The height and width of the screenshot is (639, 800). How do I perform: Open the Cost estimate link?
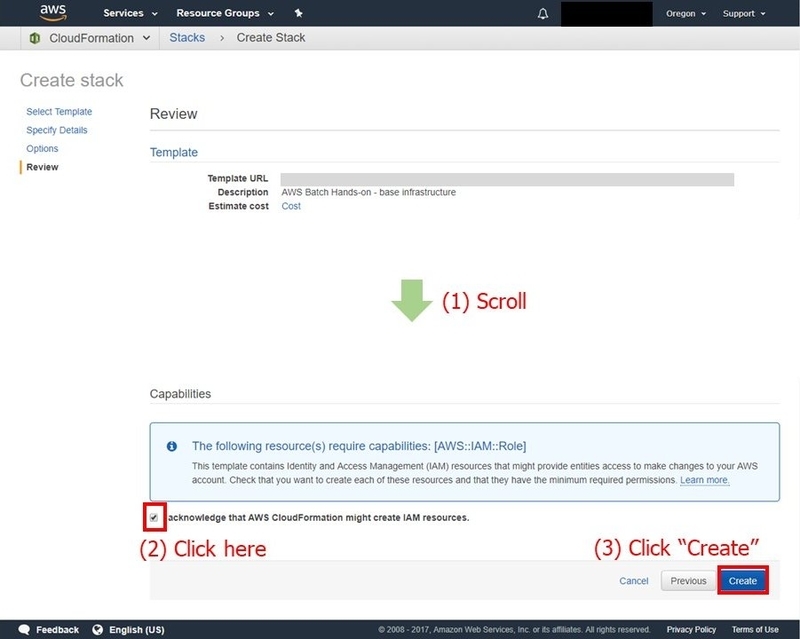291,206
